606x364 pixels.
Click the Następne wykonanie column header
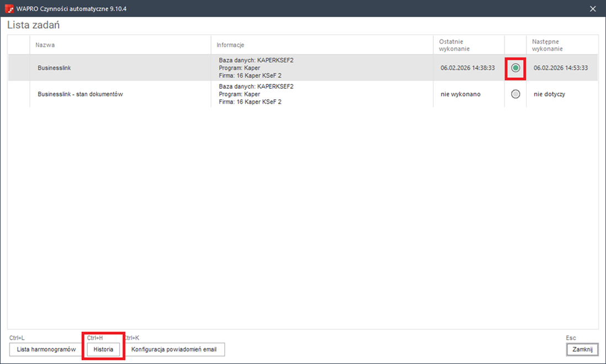click(x=547, y=45)
